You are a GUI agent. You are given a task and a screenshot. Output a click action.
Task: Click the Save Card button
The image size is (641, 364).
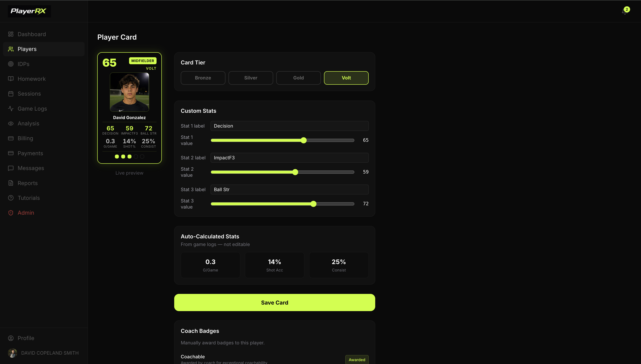point(274,303)
